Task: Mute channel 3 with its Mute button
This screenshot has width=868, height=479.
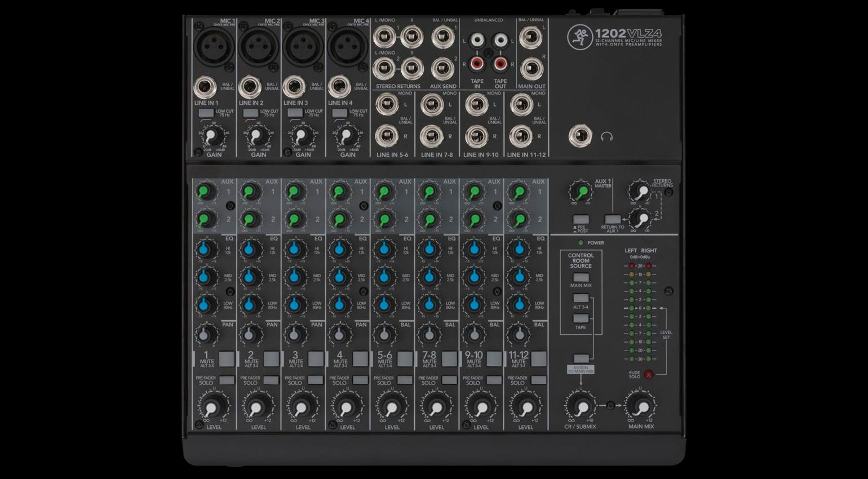Action: click(316, 359)
